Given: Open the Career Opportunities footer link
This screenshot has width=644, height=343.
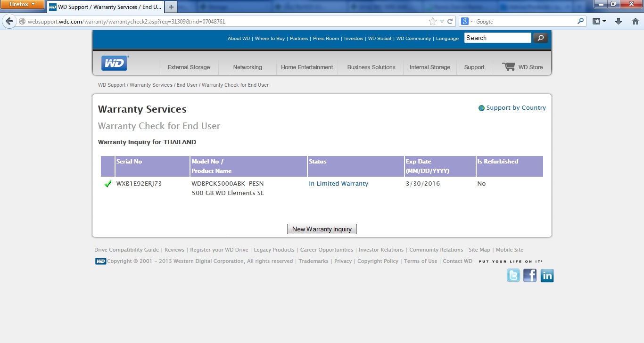Looking at the screenshot, I should pyautogui.click(x=327, y=250).
